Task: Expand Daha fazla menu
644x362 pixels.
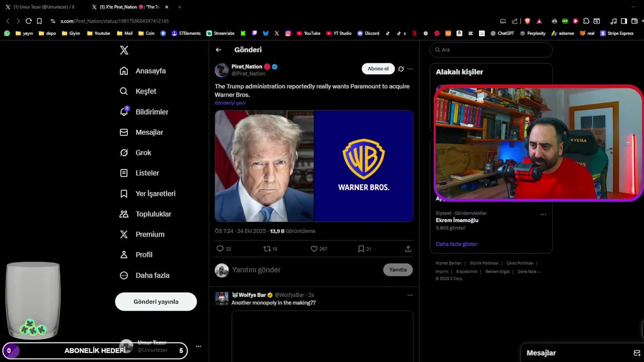Action: [144, 275]
